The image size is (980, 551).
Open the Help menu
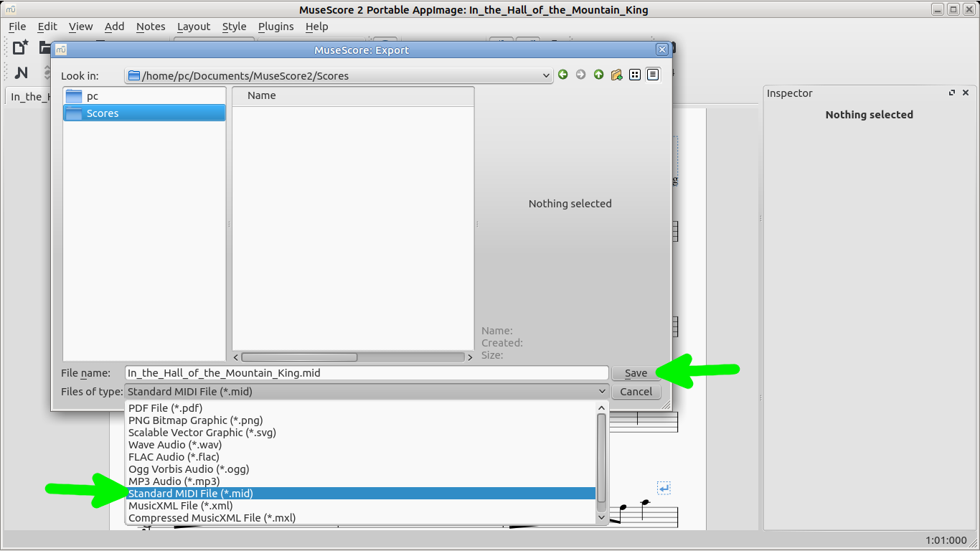point(316,27)
